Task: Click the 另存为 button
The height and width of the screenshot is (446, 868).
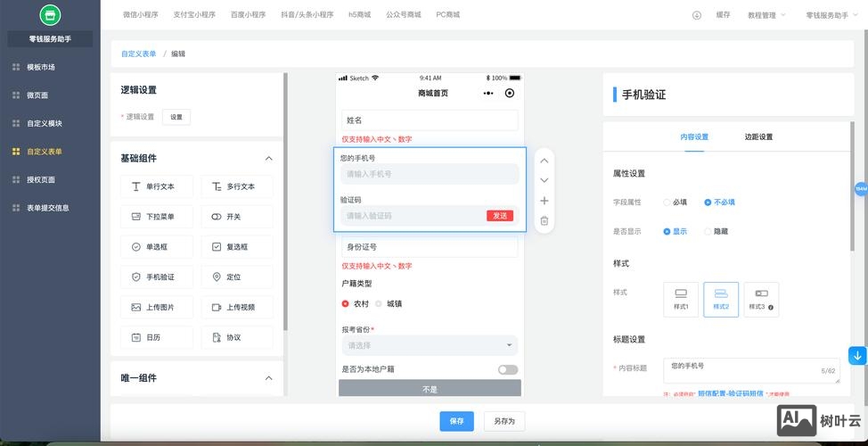Action: click(x=504, y=421)
